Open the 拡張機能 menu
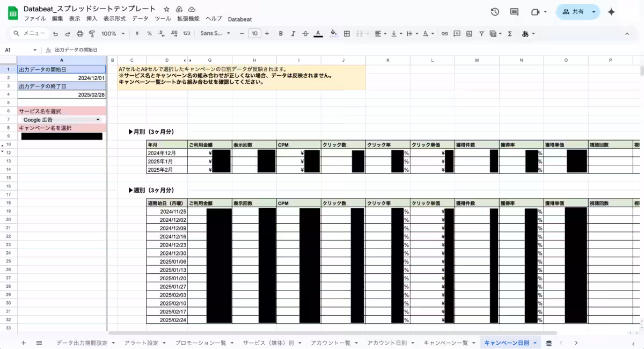The width and height of the screenshot is (644, 349). coord(188,19)
